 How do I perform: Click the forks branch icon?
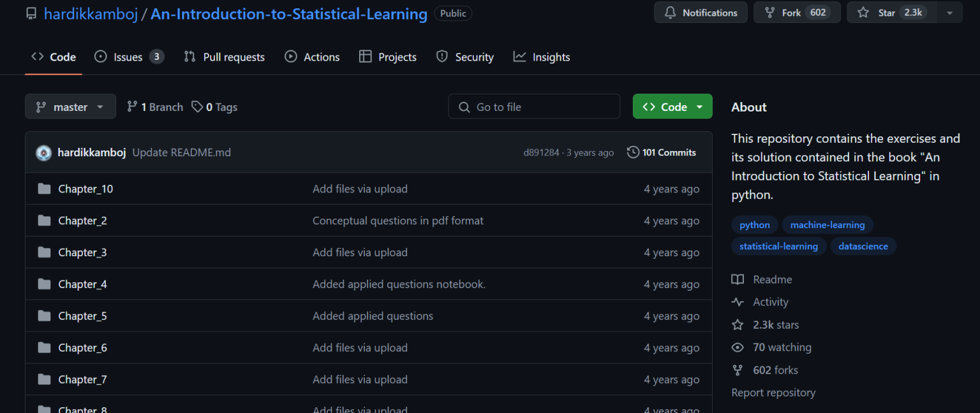pyautogui.click(x=738, y=370)
